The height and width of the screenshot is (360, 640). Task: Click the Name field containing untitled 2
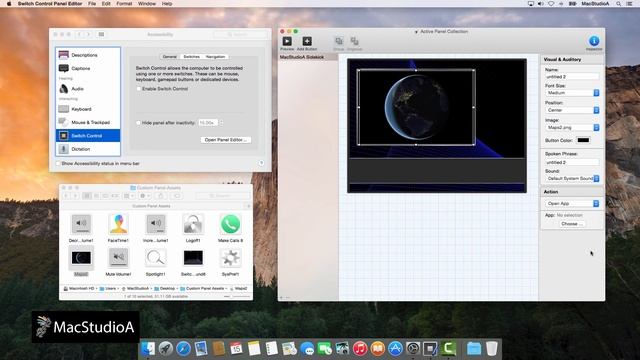pyautogui.click(x=572, y=76)
